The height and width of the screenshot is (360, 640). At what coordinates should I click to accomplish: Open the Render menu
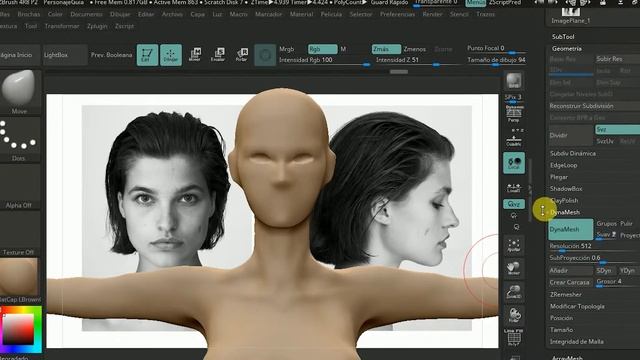(x=432, y=14)
